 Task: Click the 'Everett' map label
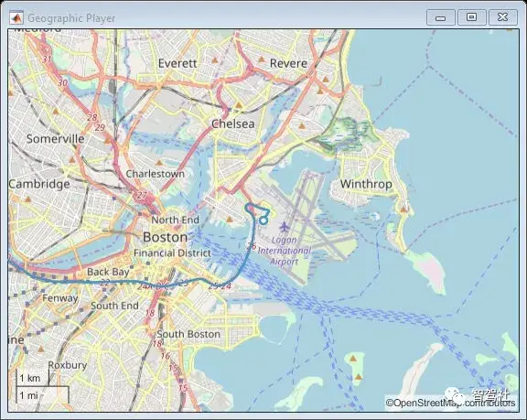click(x=177, y=63)
